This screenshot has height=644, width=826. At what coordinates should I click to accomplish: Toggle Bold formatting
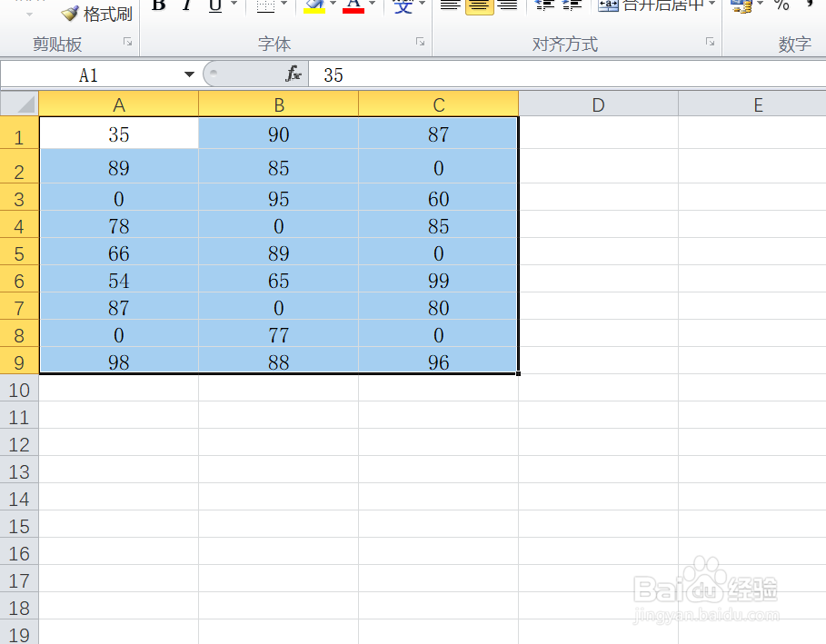point(158,5)
